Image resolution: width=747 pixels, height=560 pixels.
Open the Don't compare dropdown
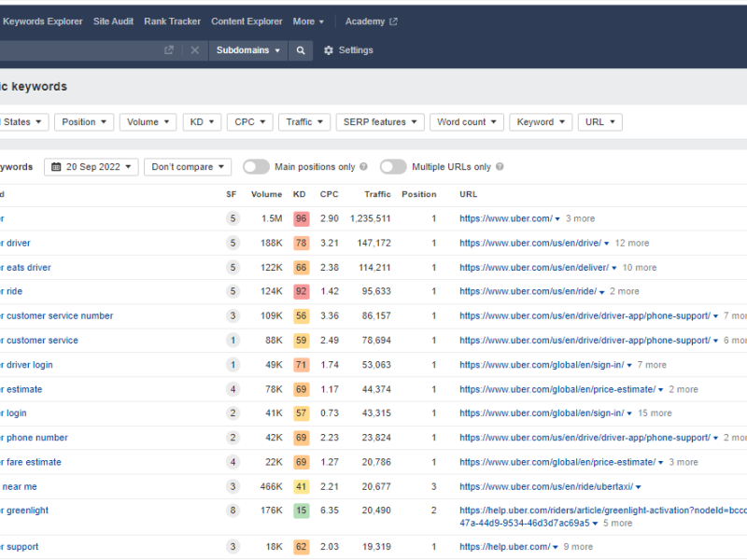(188, 167)
